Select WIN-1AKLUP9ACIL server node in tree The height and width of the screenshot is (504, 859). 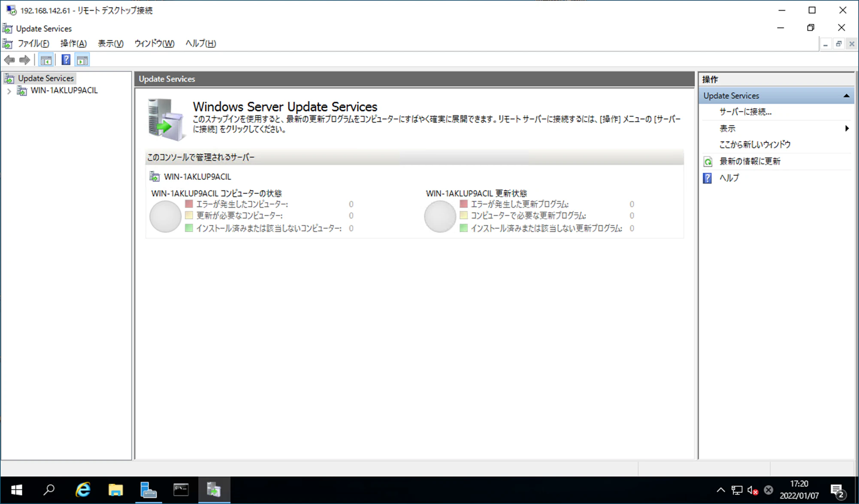[x=64, y=91]
